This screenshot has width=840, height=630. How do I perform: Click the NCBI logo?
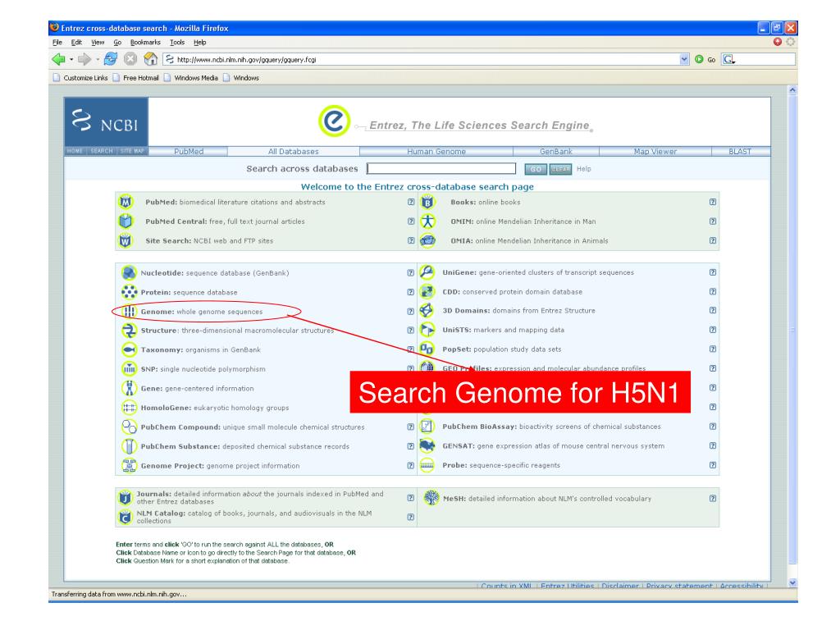click(106, 121)
